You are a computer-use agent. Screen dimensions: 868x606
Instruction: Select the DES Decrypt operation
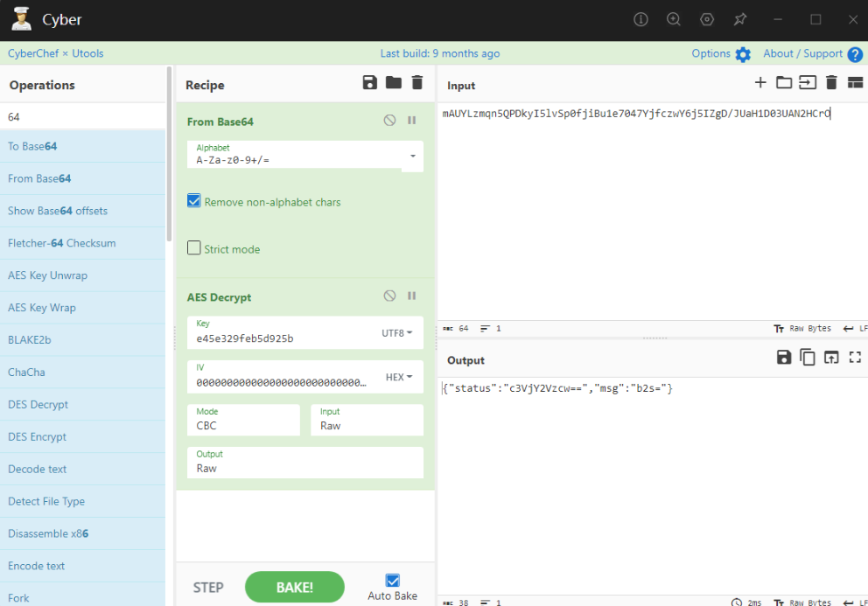[x=82, y=404]
